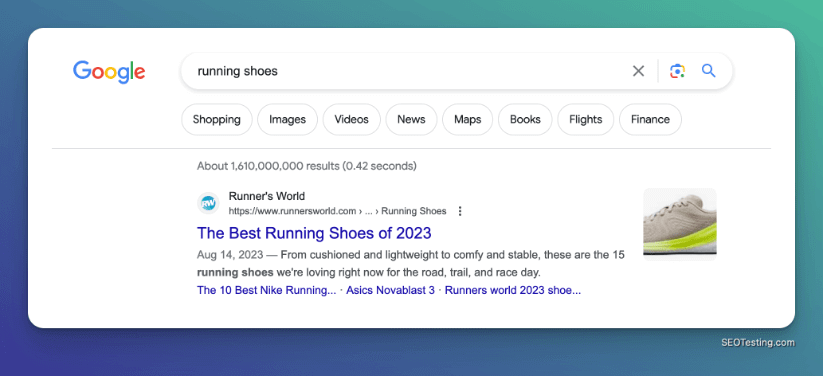Screen dimensions: 823x376
Task: Switch to the News tab
Action: [412, 119]
